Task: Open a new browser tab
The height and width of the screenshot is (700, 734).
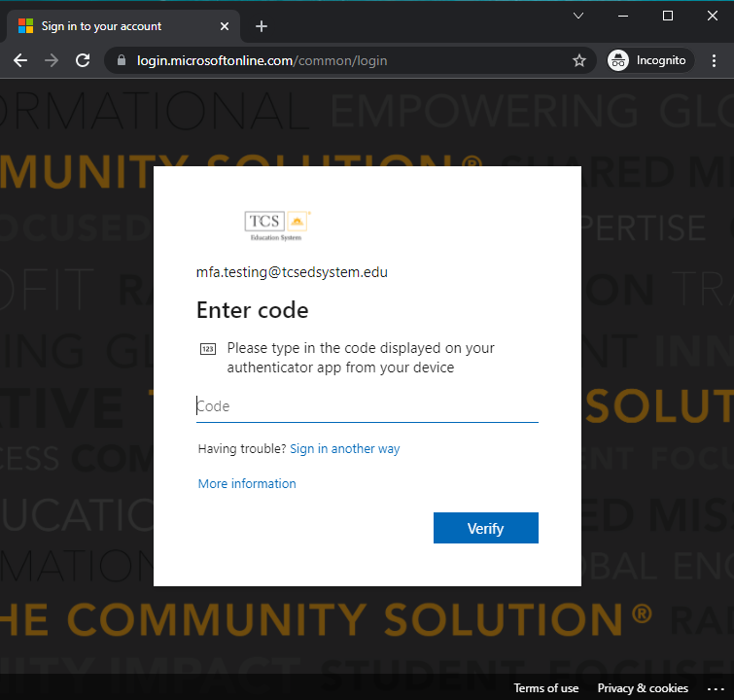Action: (262, 26)
